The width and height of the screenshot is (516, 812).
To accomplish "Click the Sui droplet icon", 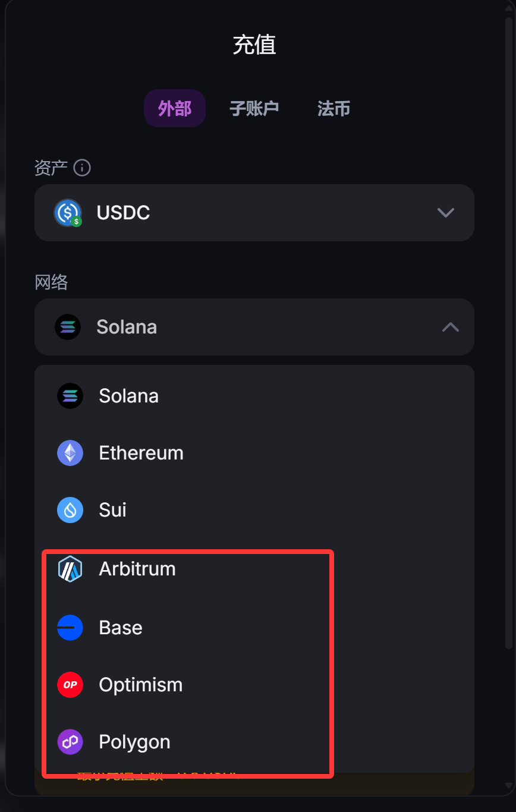I will click(x=70, y=510).
